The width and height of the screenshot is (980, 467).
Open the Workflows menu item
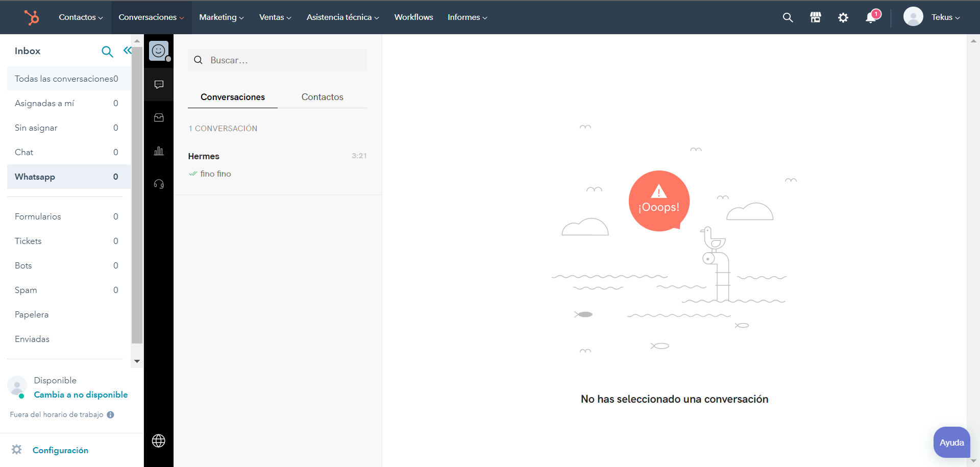413,17
